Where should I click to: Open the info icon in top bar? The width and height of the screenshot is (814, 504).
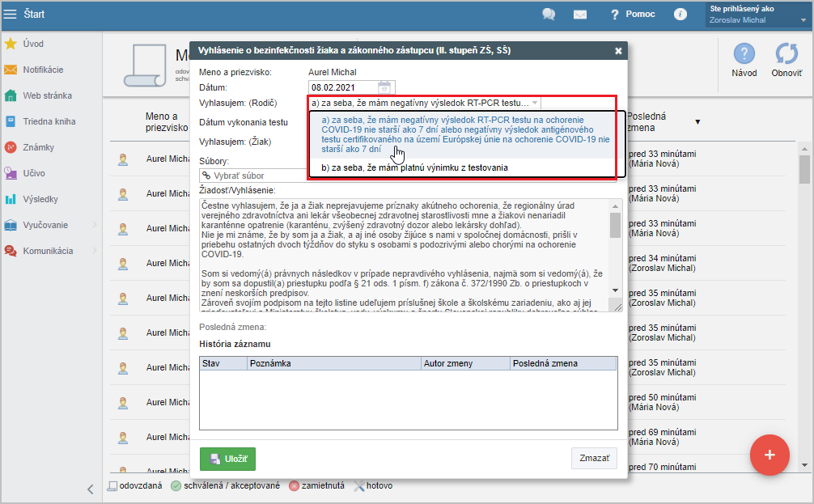tap(680, 14)
